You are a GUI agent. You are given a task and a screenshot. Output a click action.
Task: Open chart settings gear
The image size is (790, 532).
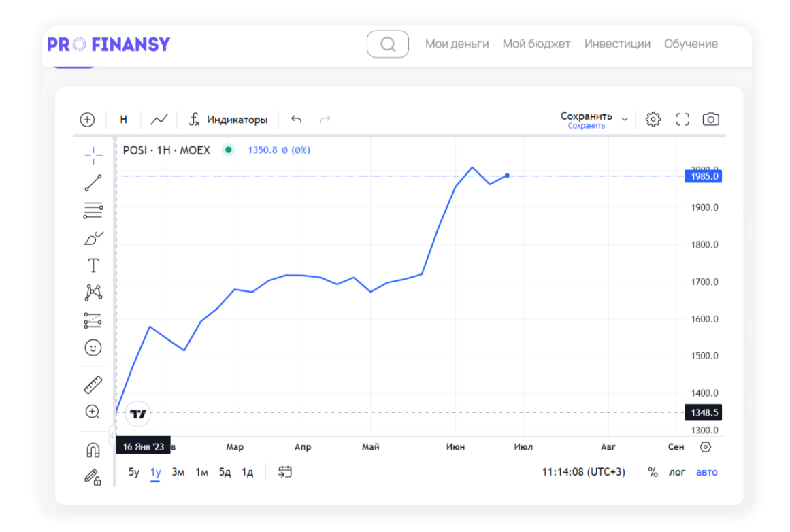coord(653,120)
